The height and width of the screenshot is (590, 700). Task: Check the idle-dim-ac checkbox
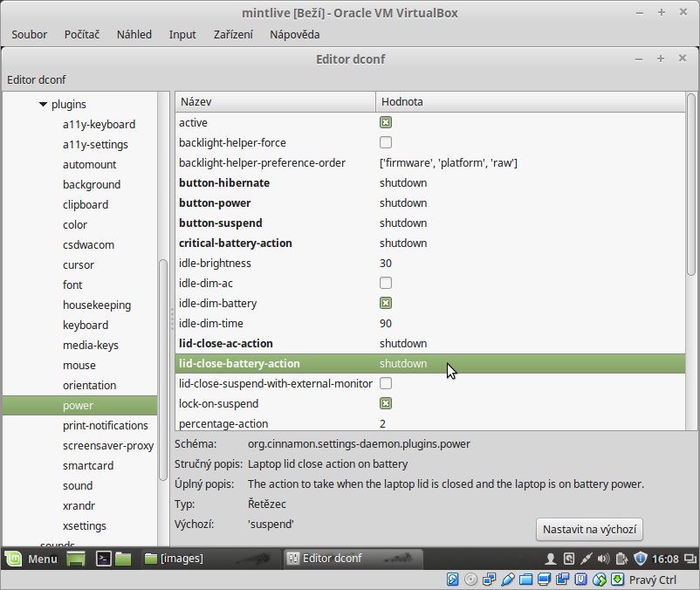coord(386,283)
